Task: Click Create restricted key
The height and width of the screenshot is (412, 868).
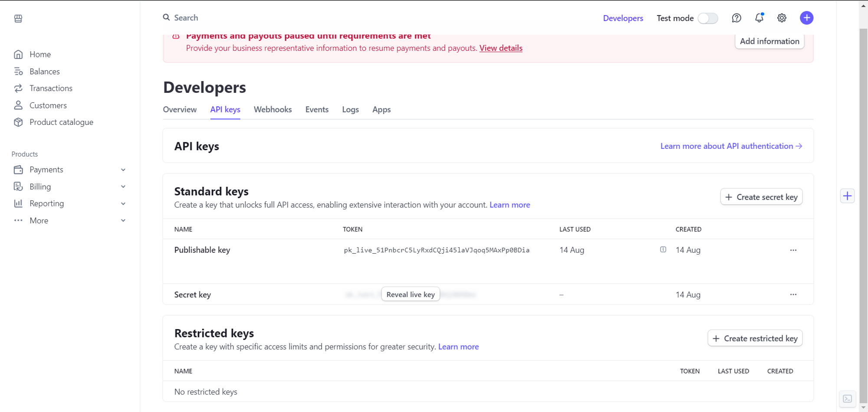Action: click(755, 338)
